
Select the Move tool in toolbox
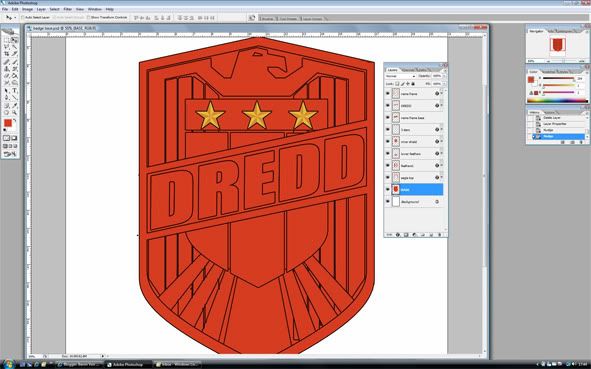tap(14, 40)
